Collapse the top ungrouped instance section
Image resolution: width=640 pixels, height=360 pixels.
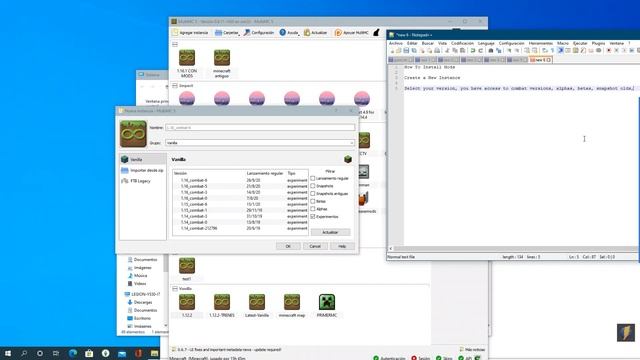[175, 44]
